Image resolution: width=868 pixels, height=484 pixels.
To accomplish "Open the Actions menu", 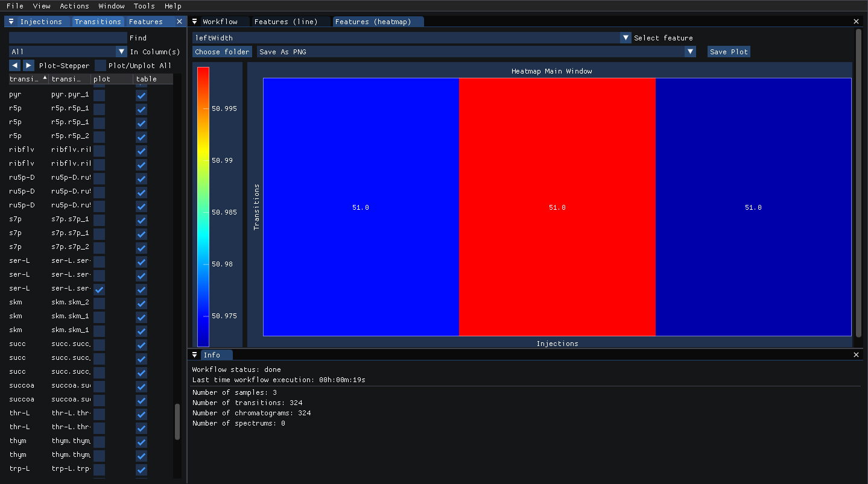I will (x=74, y=6).
